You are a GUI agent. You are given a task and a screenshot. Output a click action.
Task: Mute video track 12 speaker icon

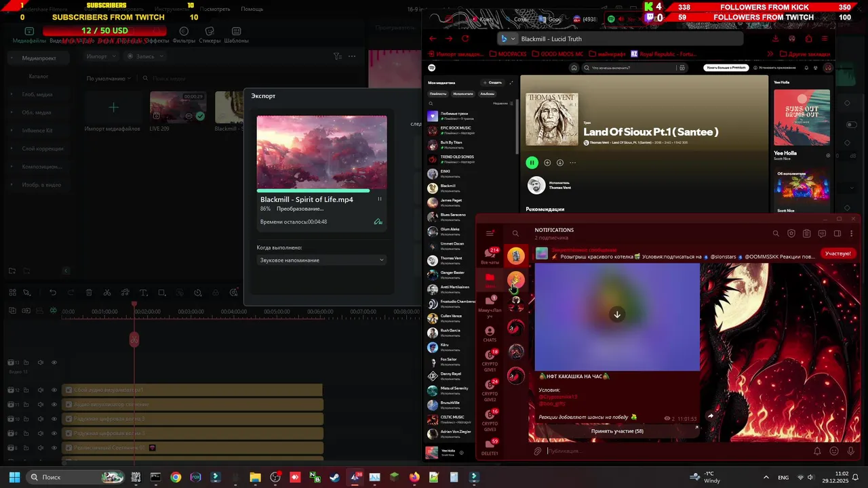(x=40, y=390)
